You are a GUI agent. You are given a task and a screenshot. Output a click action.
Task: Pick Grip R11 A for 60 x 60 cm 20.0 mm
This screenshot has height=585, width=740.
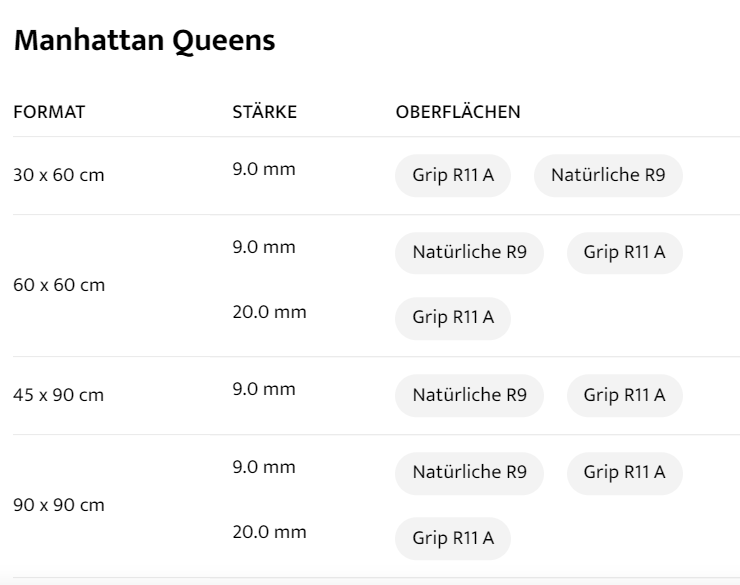(453, 318)
